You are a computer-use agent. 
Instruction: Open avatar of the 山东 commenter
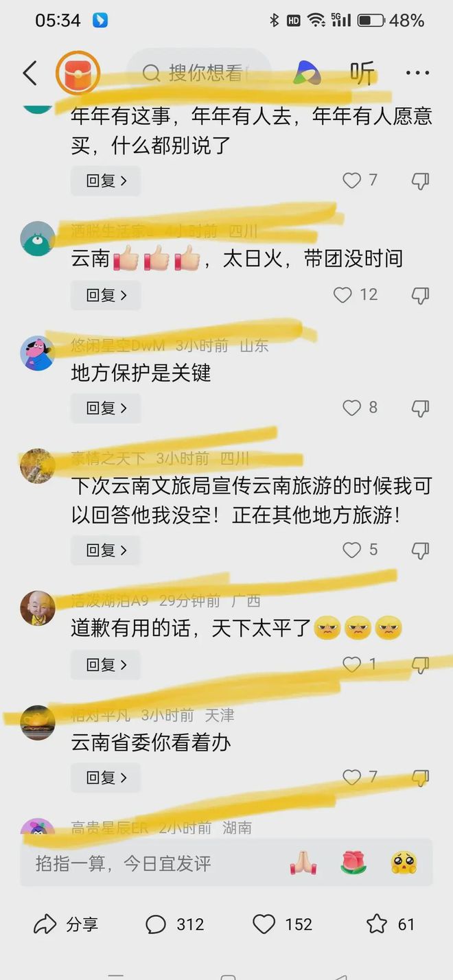(x=38, y=353)
